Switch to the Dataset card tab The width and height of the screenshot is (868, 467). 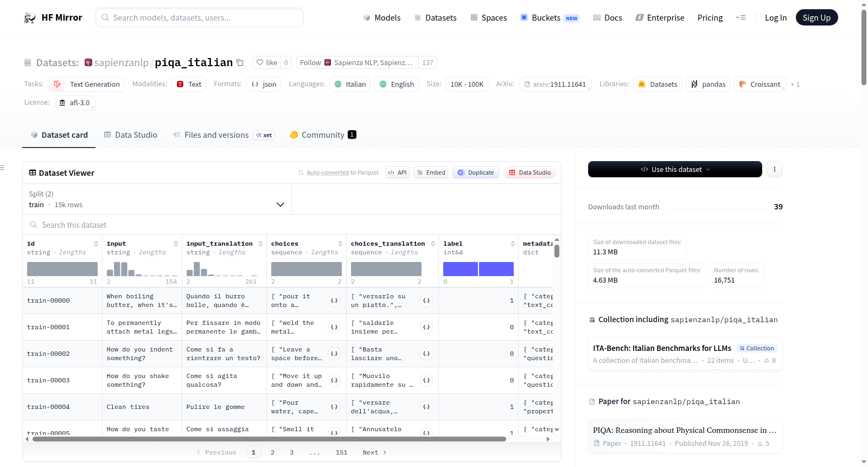[59, 135]
